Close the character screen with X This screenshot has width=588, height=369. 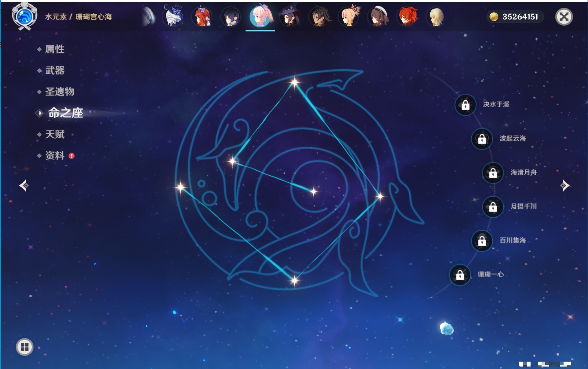click(x=564, y=17)
